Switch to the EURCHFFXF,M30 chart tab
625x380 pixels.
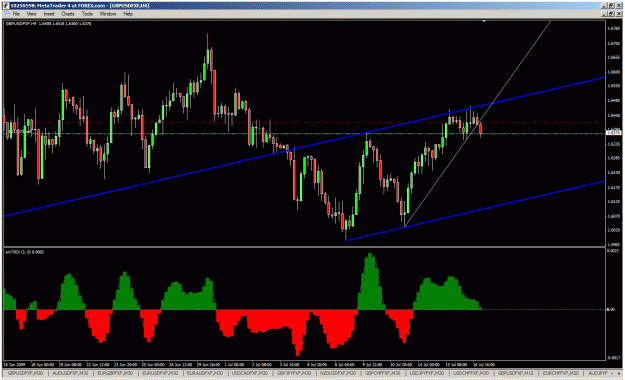[560, 373]
